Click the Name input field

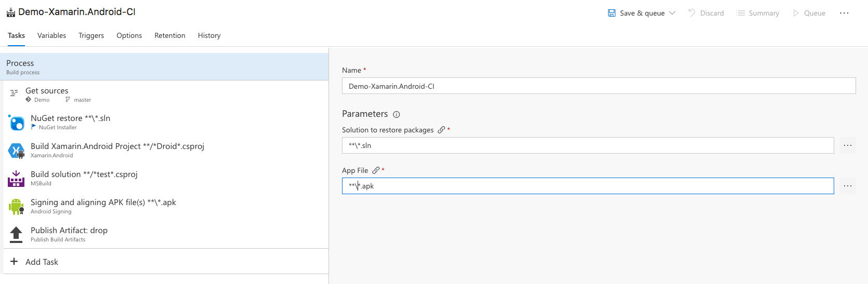click(x=599, y=86)
